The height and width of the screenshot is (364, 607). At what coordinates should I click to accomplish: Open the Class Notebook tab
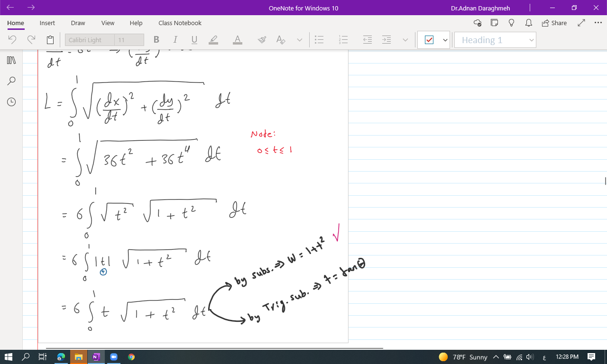pyautogui.click(x=180, y=23)
